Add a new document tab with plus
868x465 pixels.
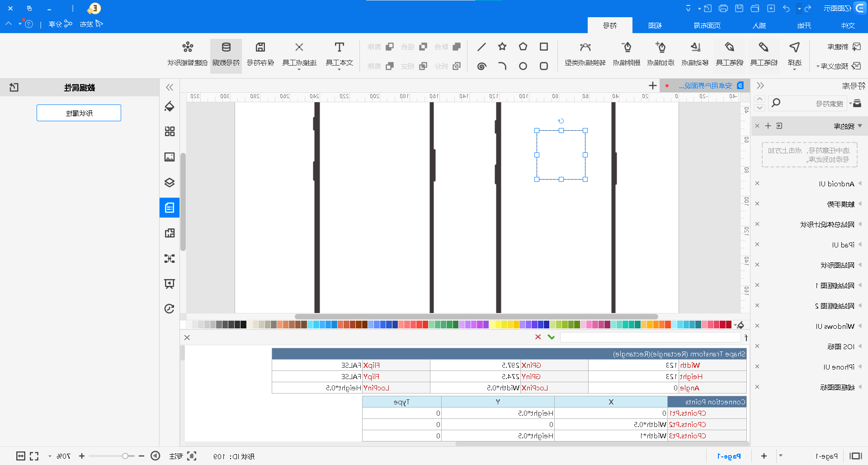(652, 85)
